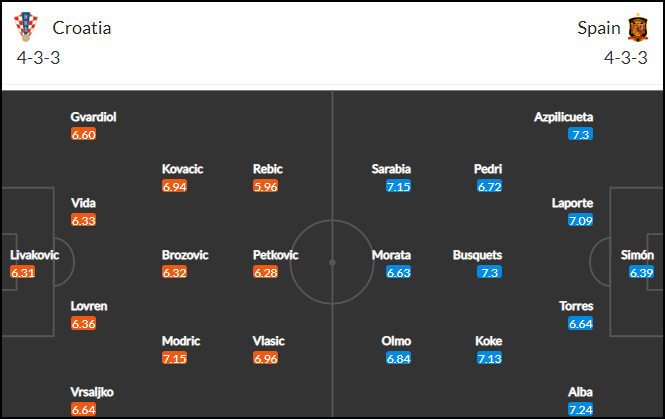Image resolution: width=665 pixels, height=419 pixels.
Task: Select player Vlasic in Croatia's attack
Action: (268, 341)
